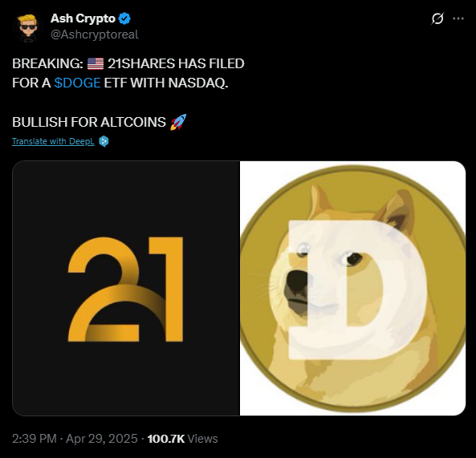476x458 pixels.
Task: Open the 21Shares logo image
Action: point(126,288)
